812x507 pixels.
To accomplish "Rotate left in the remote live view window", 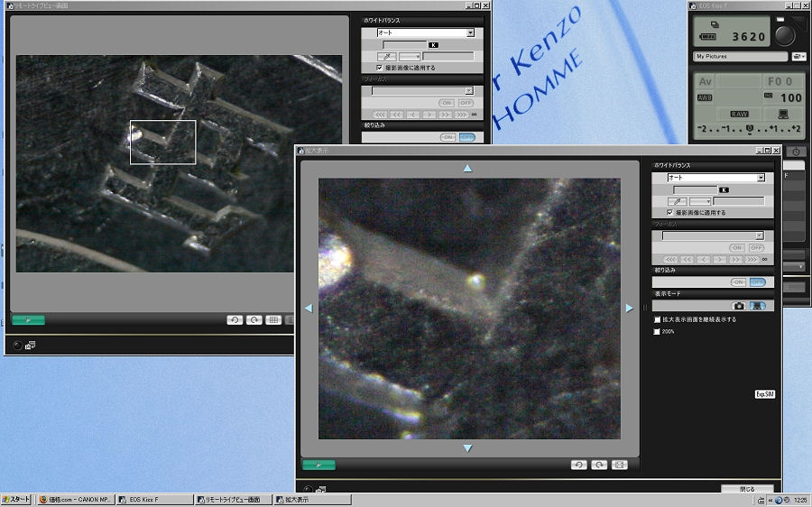I will click(235, 320).
